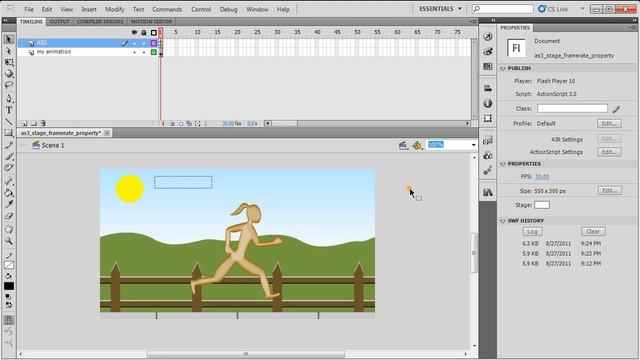Collapse the SWF HISTORY section
This screenshot has width=640, height=360.
(503, 221)
